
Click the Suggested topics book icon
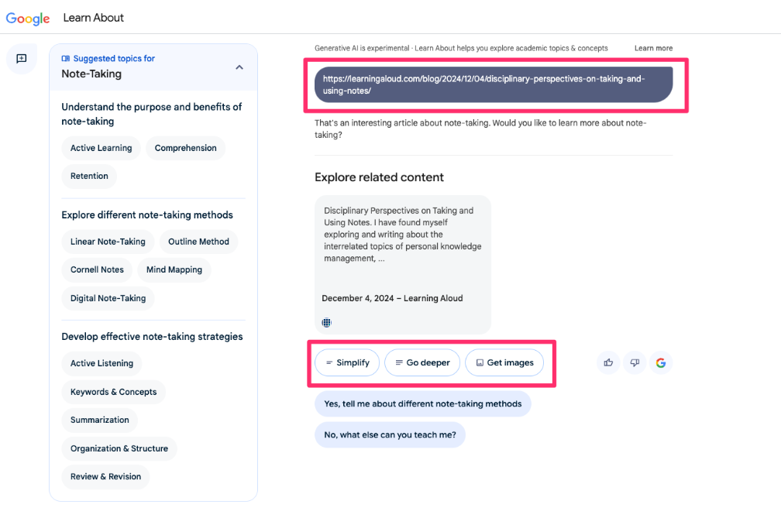pos(66,59)
